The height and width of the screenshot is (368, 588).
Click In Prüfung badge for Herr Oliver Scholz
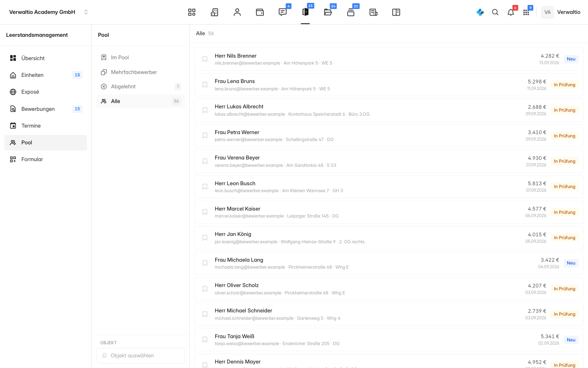coord(564,289)
